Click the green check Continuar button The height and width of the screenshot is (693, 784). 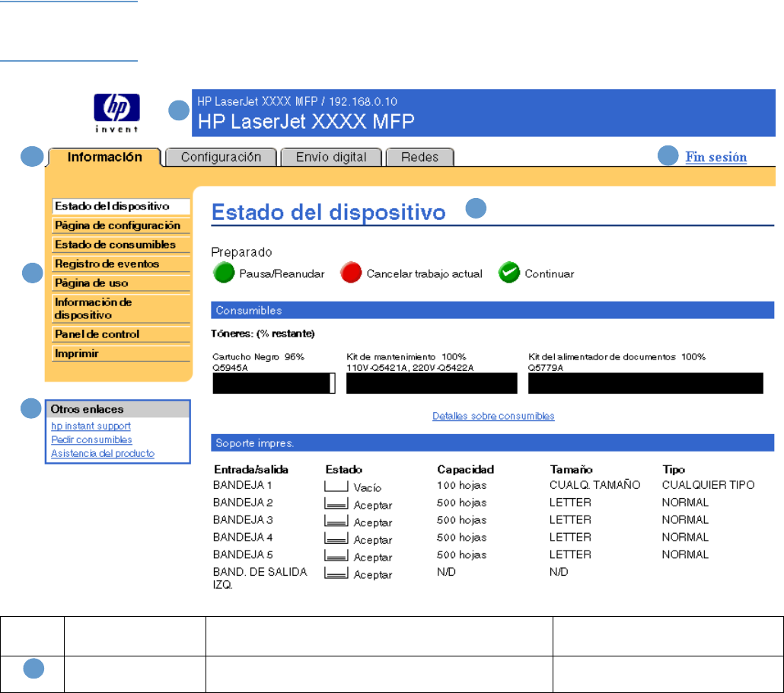click(509, 273)
